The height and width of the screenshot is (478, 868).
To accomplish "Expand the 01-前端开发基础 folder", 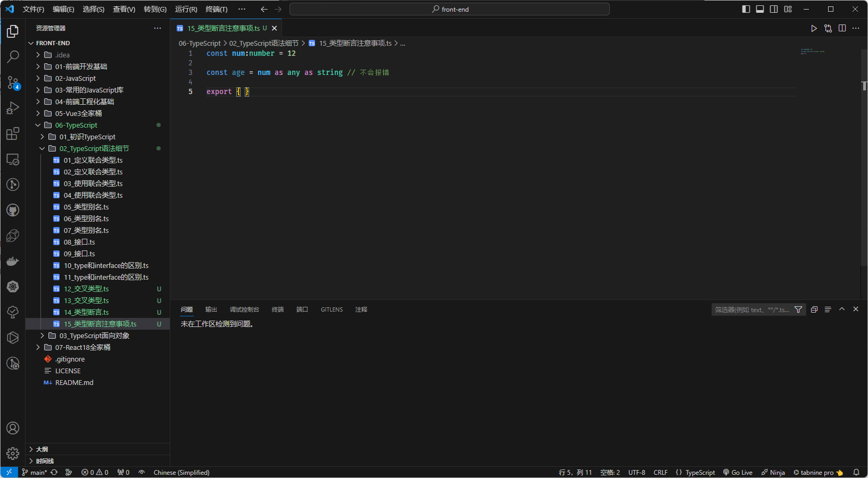I will [97, 66].
